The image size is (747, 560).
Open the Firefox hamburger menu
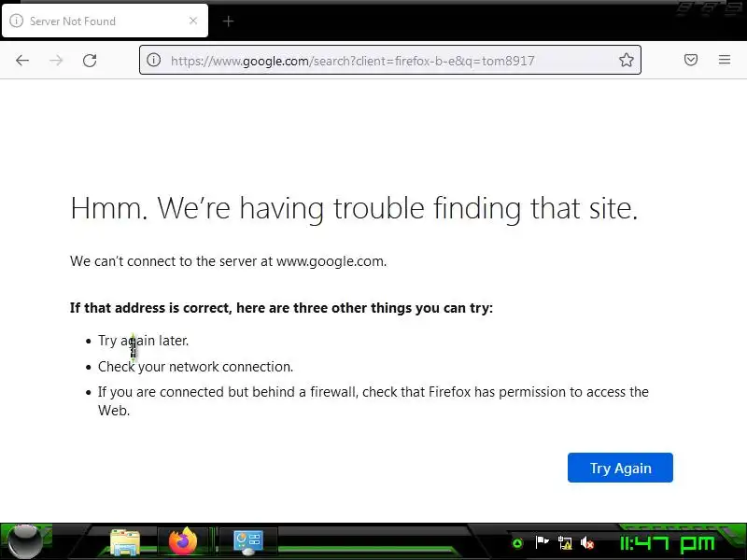tap(725, 60)
